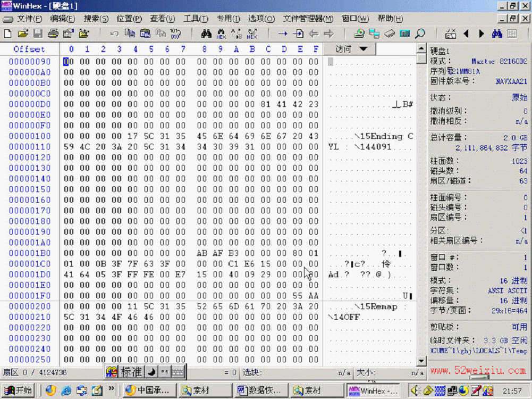Open the 帮助(H) menu
The image size is (532, 399).
pos(390,19)
